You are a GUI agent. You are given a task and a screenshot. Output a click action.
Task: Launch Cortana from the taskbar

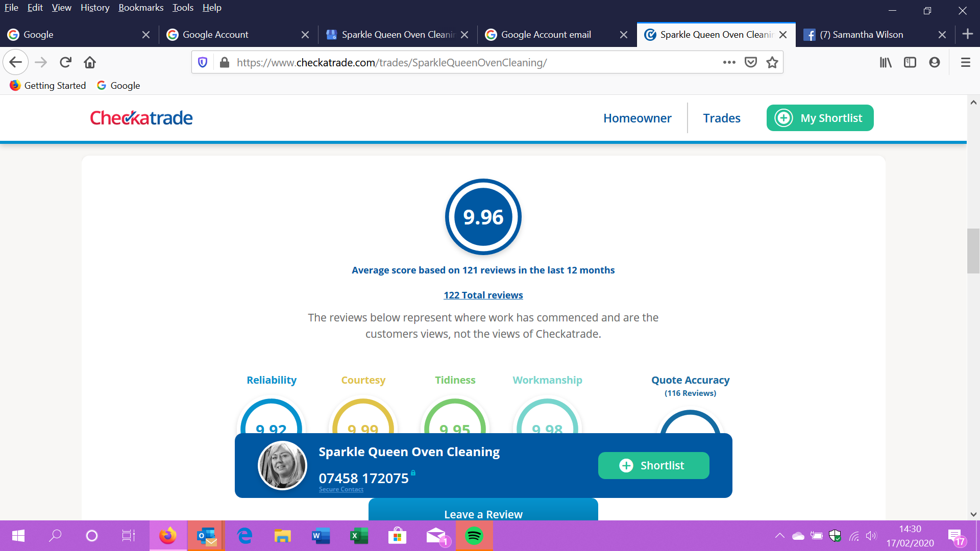92,536
